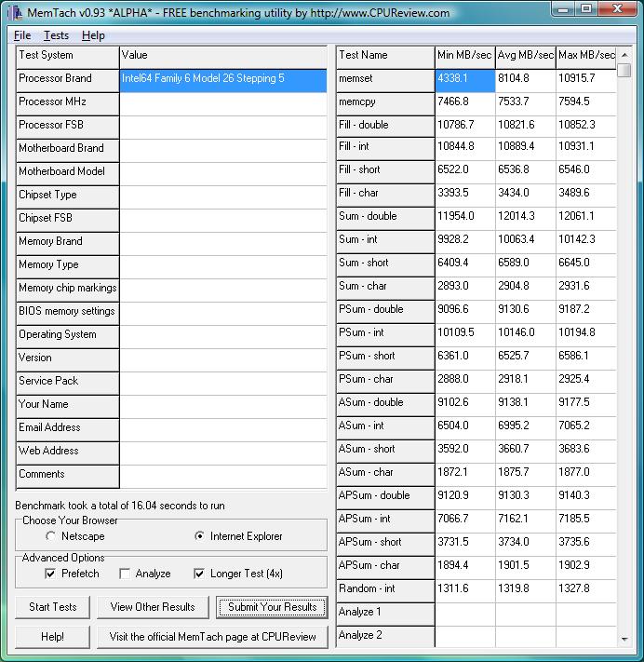Click the Help! button

pyautogui.click(x=53, y=637)
